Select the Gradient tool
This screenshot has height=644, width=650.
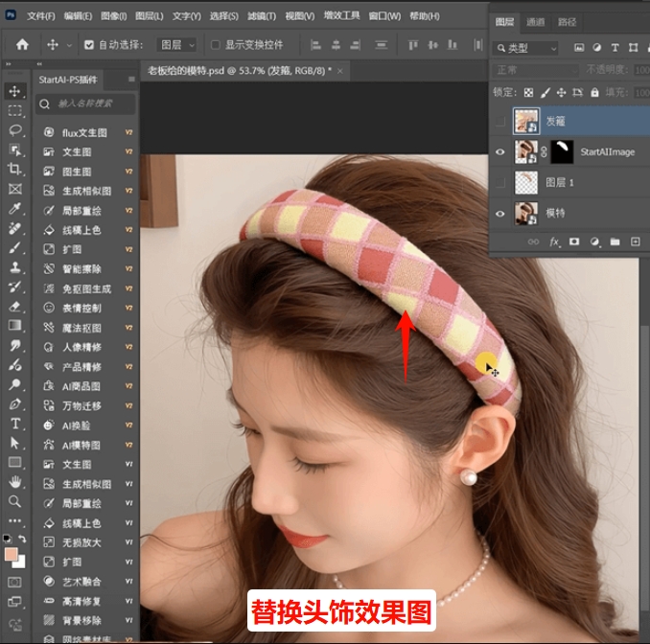pos(15,326)
